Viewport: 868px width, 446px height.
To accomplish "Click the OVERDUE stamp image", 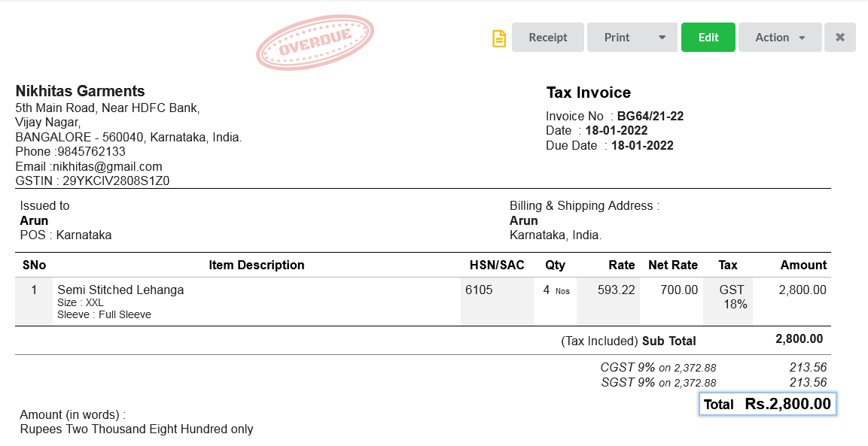I will tap(315, 43).
